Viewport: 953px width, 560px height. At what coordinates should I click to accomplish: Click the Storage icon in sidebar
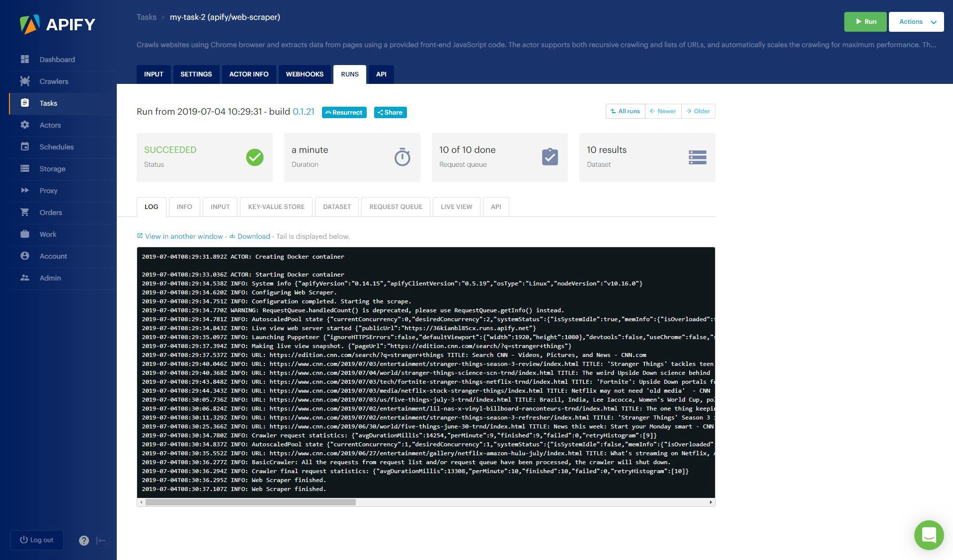pos(25,168)
